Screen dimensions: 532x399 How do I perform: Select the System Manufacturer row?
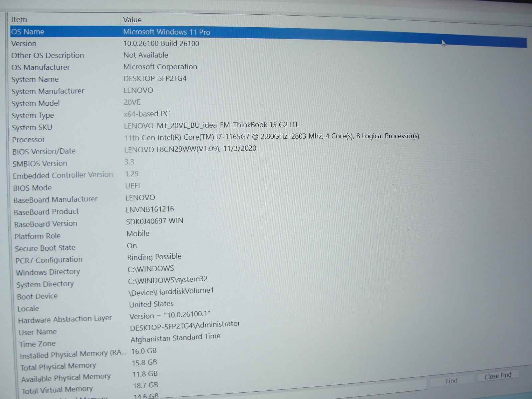point(48,91)
